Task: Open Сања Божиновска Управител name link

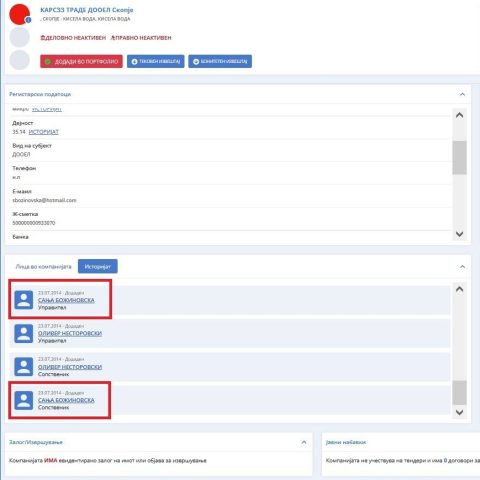Action: pyautogui.click(x=66, y=300)
